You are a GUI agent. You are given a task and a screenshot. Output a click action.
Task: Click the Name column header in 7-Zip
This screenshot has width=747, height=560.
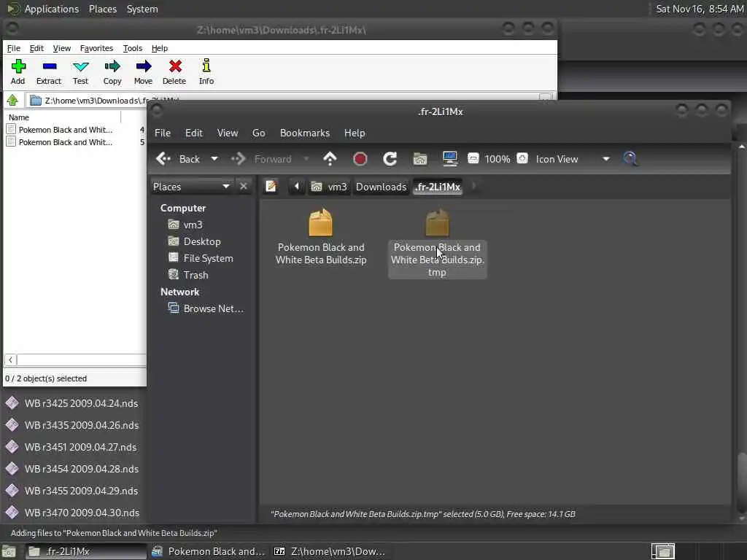(x=62, y=117)
